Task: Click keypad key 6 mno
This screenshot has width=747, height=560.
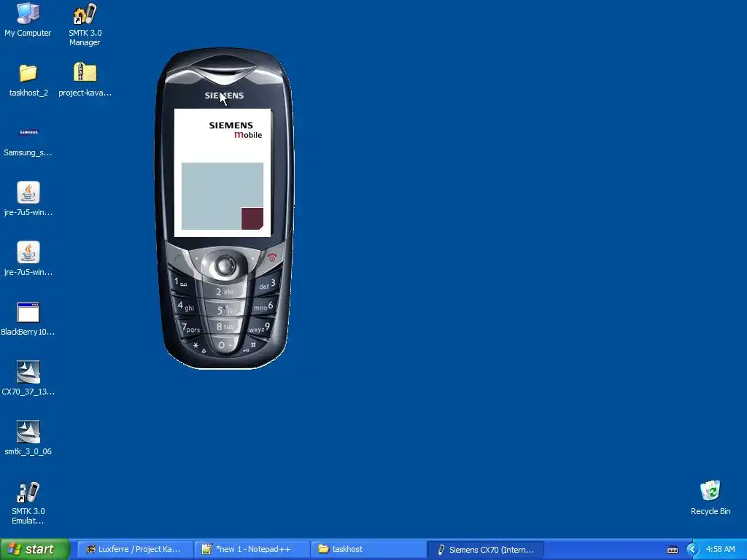Action: [264, 307]
